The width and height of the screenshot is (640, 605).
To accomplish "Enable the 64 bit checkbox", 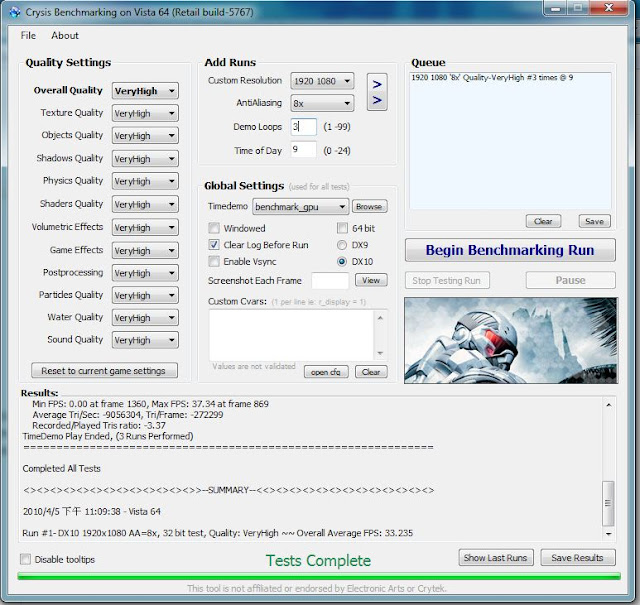I will (342, 228).
